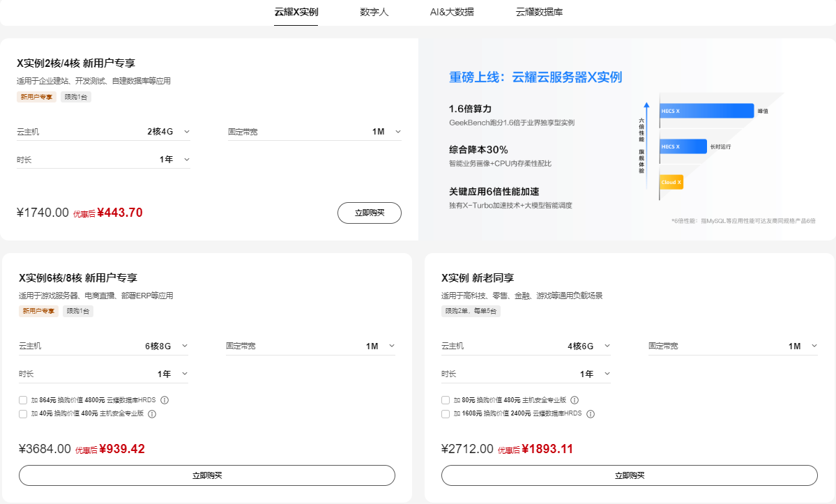Open 时长 dropdown in X实例6核/8核 card
The image size is (836, 504).
click(x=103, y=374)
